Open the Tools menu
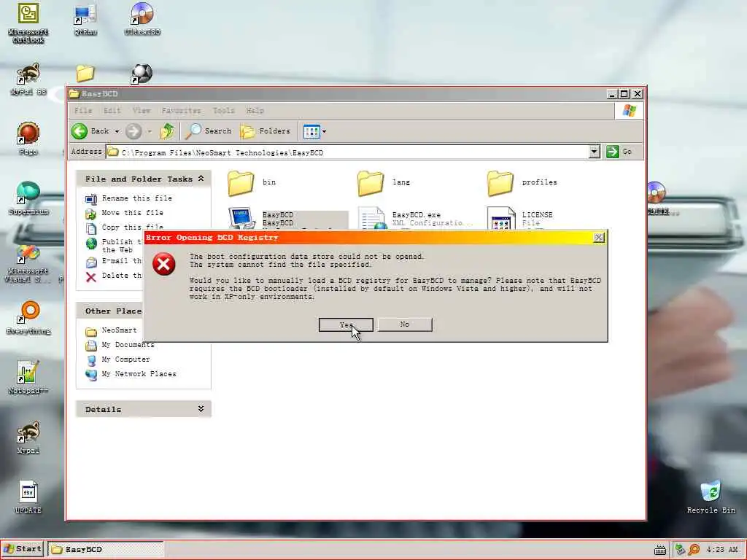Image resolution: width=747 pixels, height=560 pixels. (x=223, y=111)
